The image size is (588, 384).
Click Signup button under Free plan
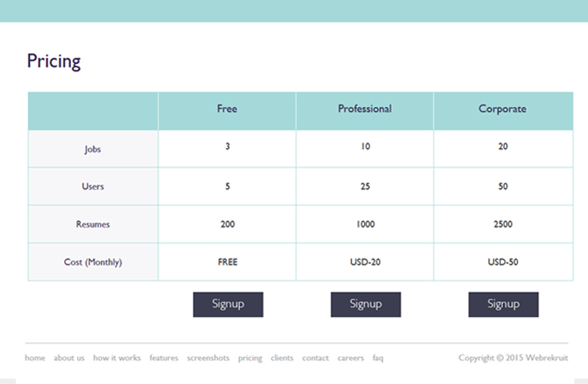(x=228, y=305)
